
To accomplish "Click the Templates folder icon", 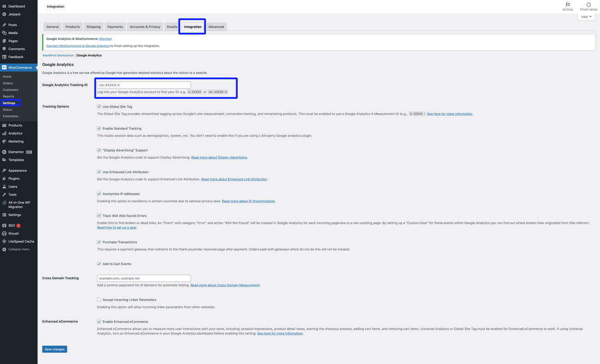I will pos(4,160).
